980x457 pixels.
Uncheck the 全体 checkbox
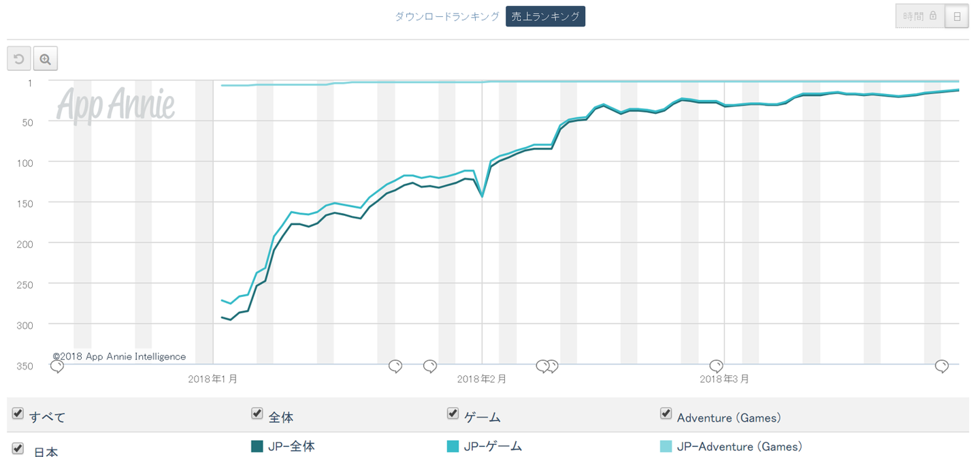pos(257,413)
